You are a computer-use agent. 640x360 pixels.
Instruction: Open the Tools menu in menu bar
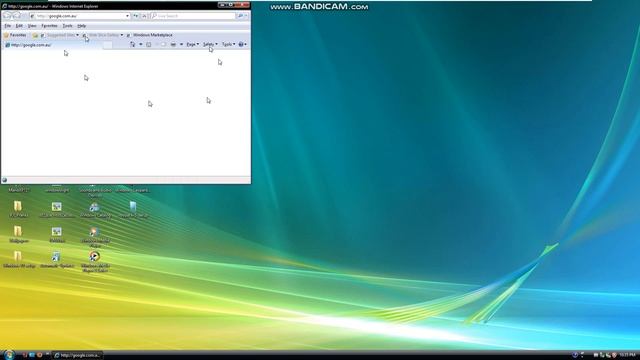click(x=67, y=26)
